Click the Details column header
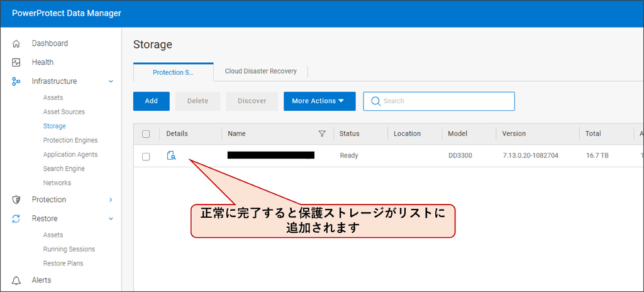The height and width of the screenshot is (292, 644). click(177, 133)
